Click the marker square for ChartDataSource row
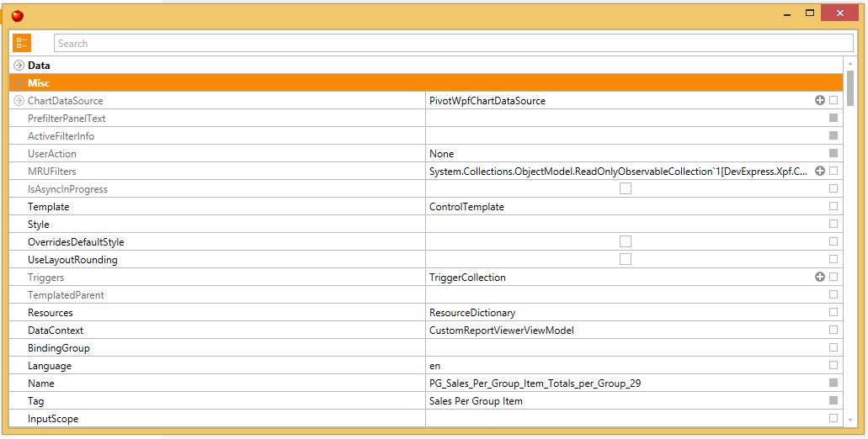This screenshot has width=868, height=439. 833,100
